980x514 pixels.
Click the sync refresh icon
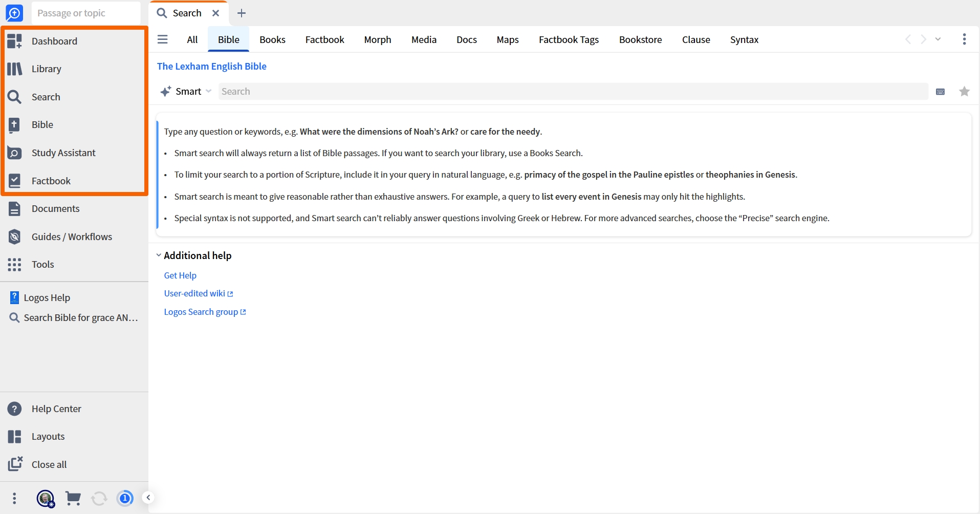click(99, 498)
